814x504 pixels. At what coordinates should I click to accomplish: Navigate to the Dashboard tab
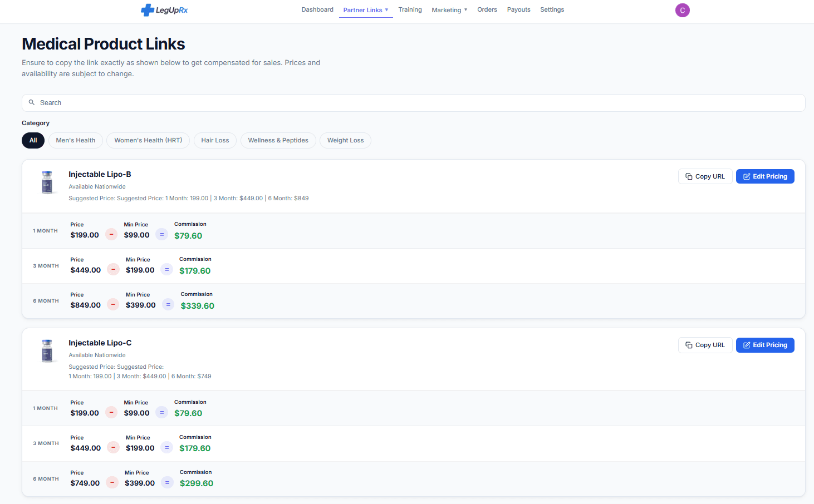click(x=317, y=9)
